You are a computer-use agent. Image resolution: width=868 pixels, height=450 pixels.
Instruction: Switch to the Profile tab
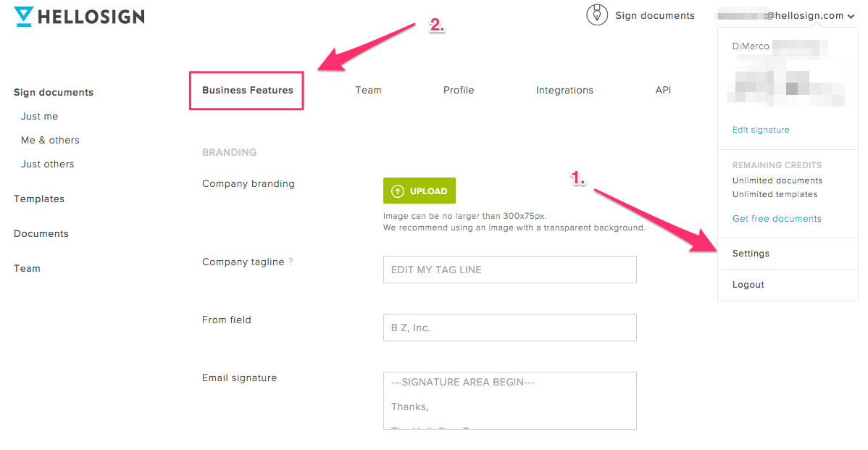459,91
